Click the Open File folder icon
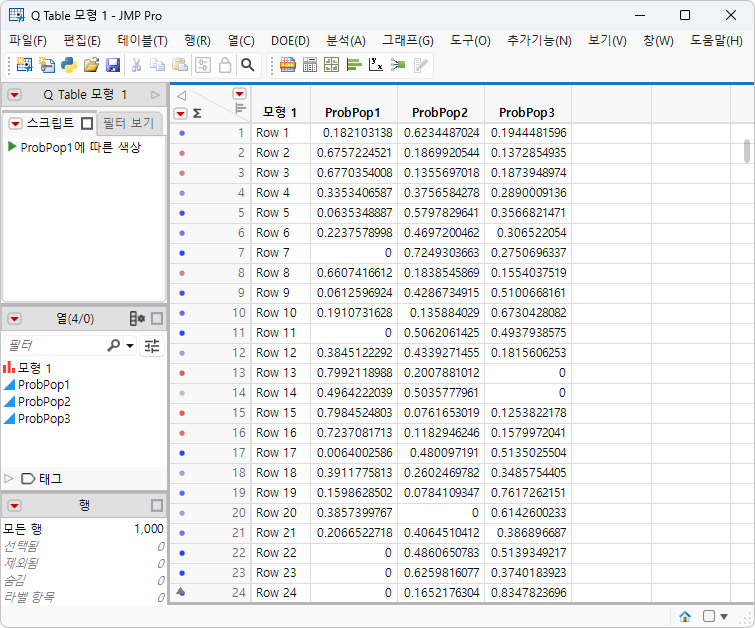Screen dimensions: 755x628 (x=91, y=65)
